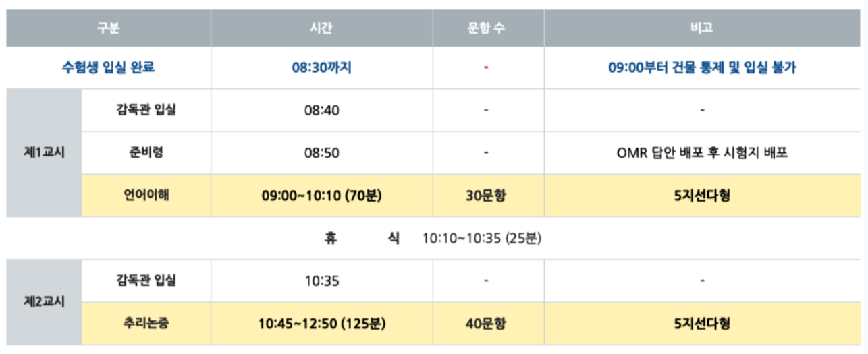Click the 추리논증 subject cell

click(x=146, y=324)
